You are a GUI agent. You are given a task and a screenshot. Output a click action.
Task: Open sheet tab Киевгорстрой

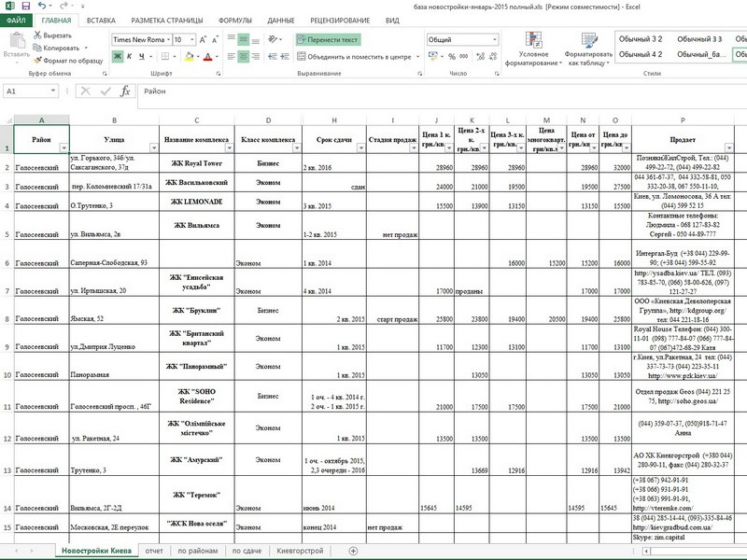coord(300,551)
